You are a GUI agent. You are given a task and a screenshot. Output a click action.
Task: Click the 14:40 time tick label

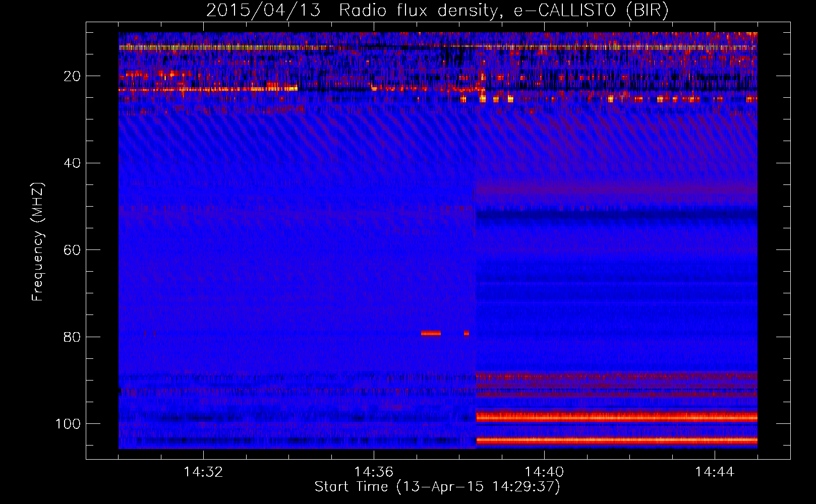point(544,472)
